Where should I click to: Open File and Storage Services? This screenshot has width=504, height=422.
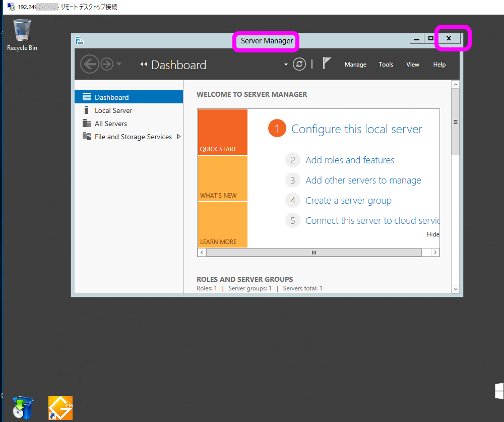(129, 137)
